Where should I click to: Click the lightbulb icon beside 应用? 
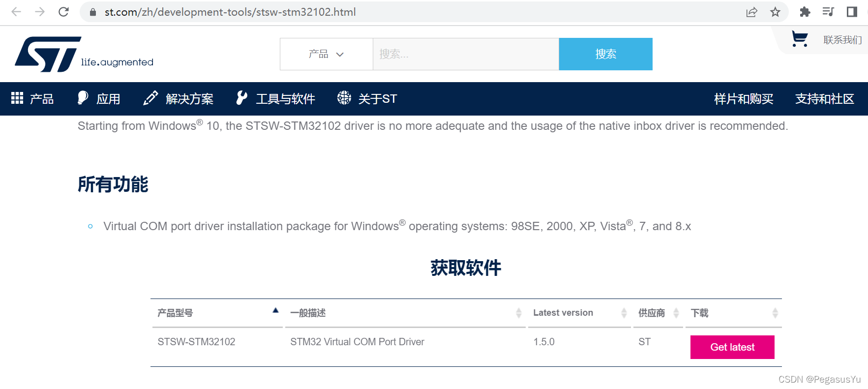83,98
